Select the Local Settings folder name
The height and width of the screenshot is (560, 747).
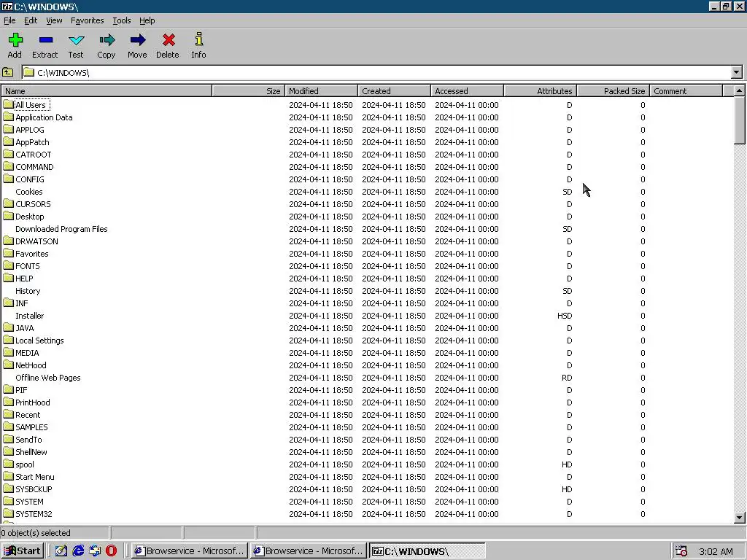pos(39,340)
